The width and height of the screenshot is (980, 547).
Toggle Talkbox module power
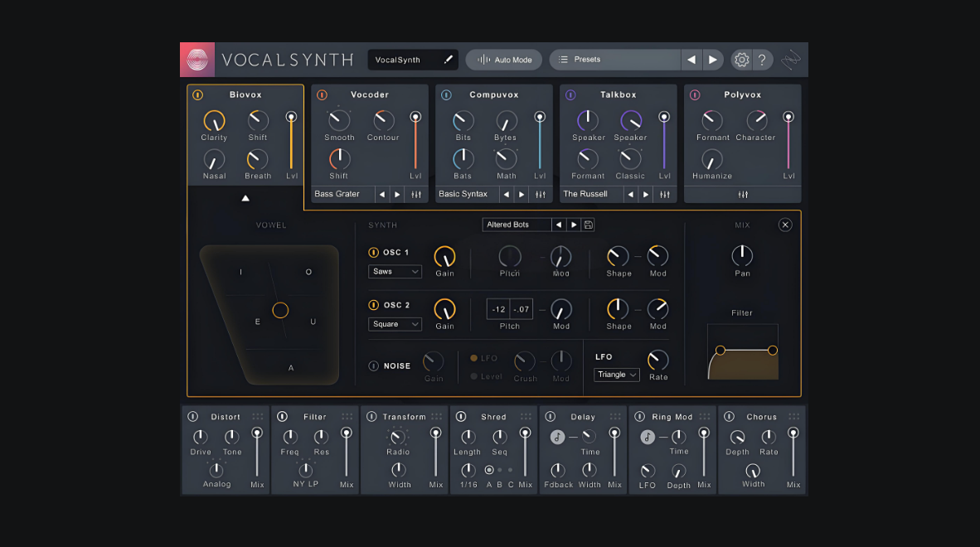(x=570, y=95)
